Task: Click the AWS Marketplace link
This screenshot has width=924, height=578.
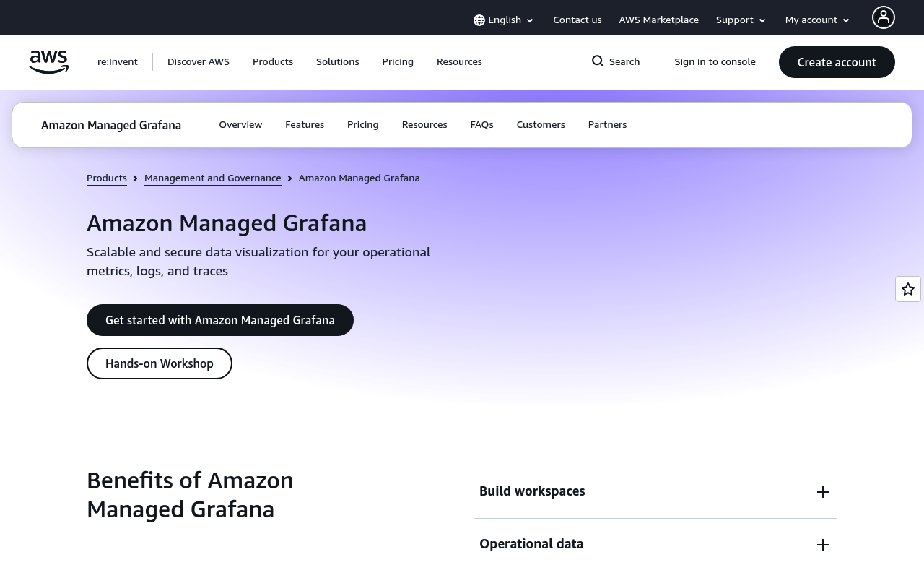Action: click(659, 20)
